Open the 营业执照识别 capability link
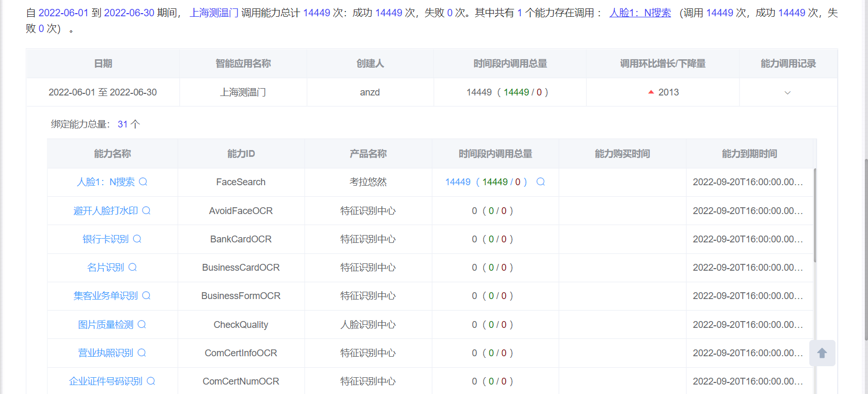Screen dimensions: 868x394 pyautogui.click(x=106, y=353)
